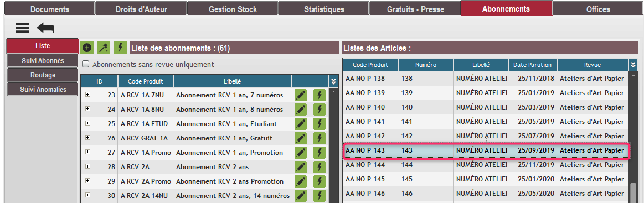Image resolution: width=644 pixels, height=203 pixels.
Task: Expand row ID 29 subscription
Action: tap(88, 181)
